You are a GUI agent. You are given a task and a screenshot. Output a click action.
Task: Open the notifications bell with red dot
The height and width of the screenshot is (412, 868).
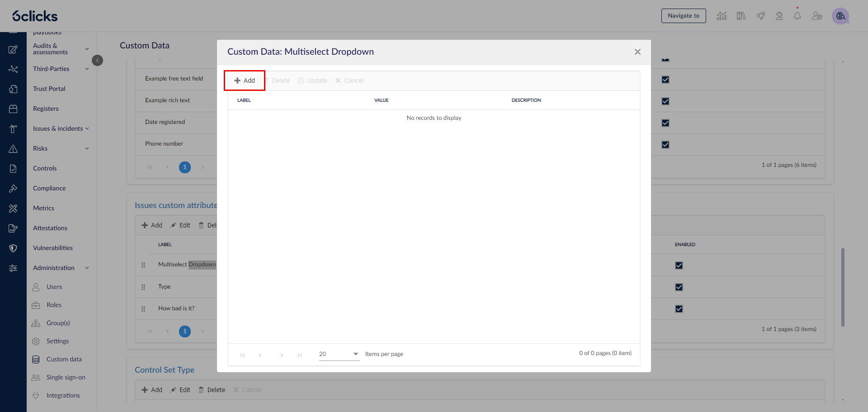pyautogui.click(x=797, y=16)
